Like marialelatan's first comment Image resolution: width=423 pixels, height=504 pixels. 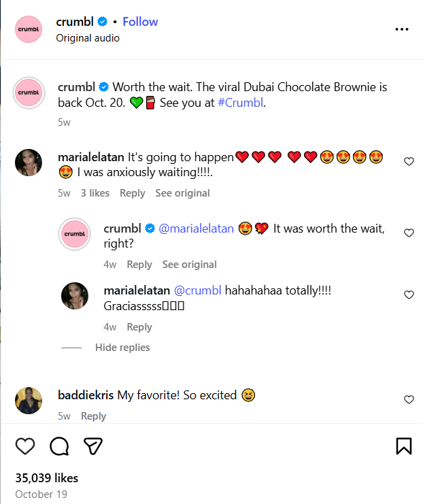click(409, 162)
